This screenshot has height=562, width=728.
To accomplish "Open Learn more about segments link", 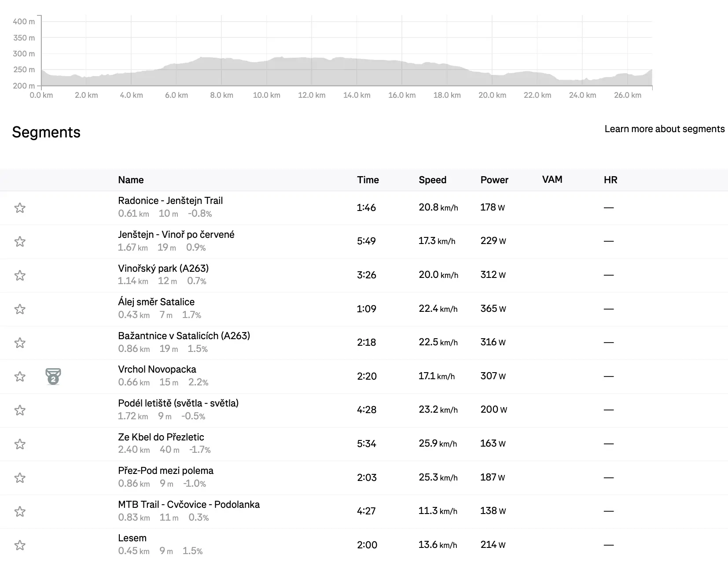I will point(664,129).
